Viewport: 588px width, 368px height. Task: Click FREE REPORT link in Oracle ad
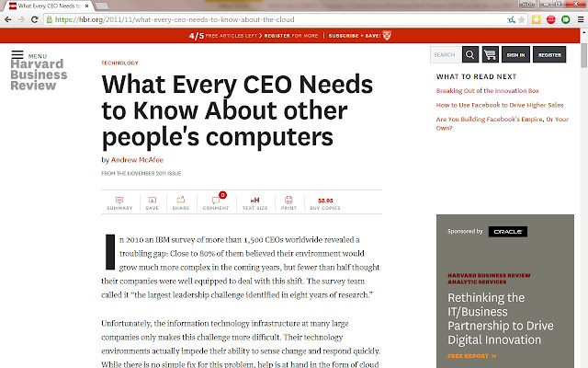pos(471,356)
